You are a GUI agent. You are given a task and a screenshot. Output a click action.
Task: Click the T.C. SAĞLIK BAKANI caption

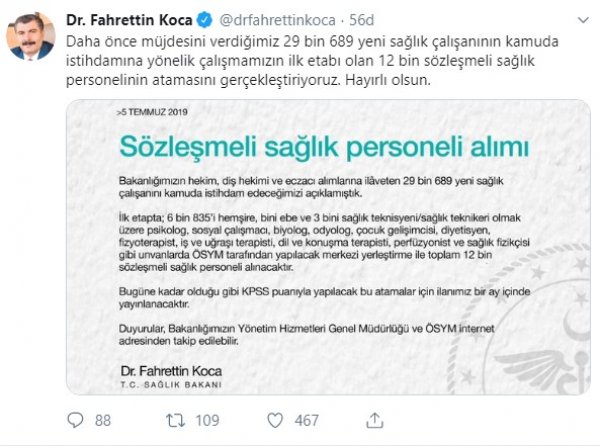(171, 385)
